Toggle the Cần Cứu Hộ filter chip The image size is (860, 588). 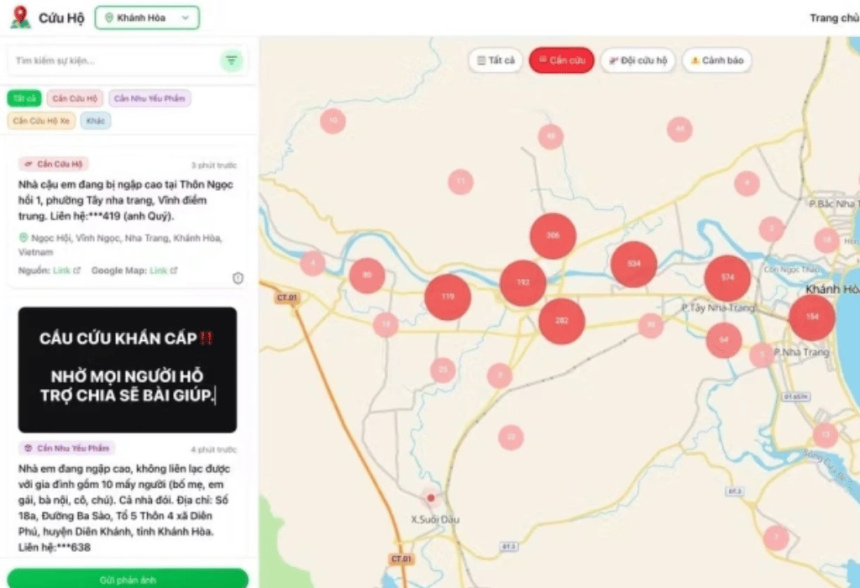[x=74, y=98]
